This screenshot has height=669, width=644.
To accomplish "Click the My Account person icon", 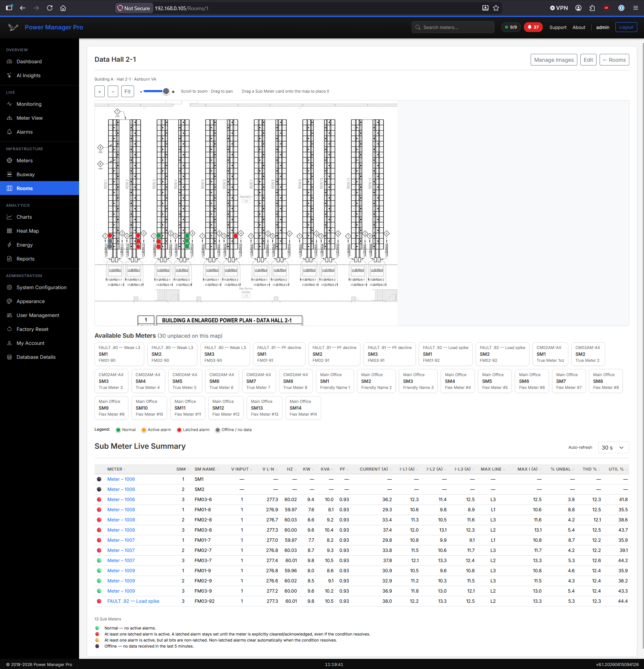I will (x=9, y=343).
